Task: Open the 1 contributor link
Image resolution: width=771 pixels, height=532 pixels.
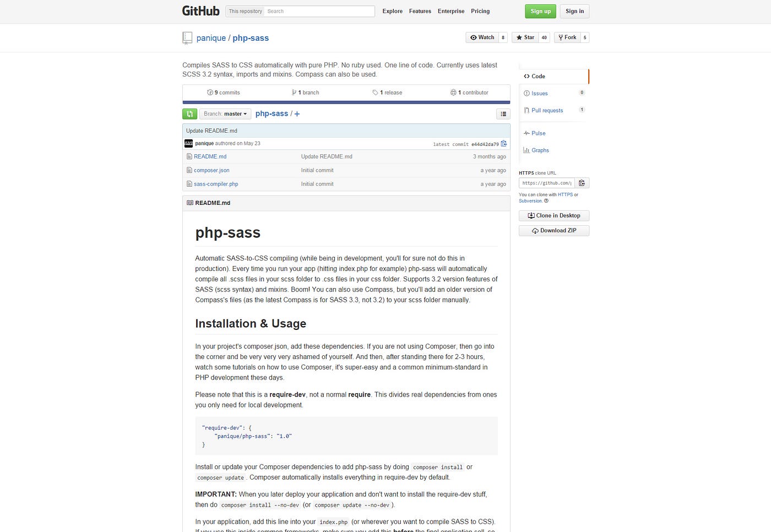Action: tap(469, 93)
